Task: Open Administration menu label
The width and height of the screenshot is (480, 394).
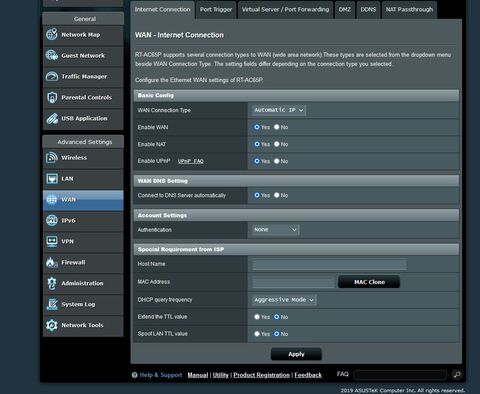Action: pyautogui.click(x=82, y=283)
